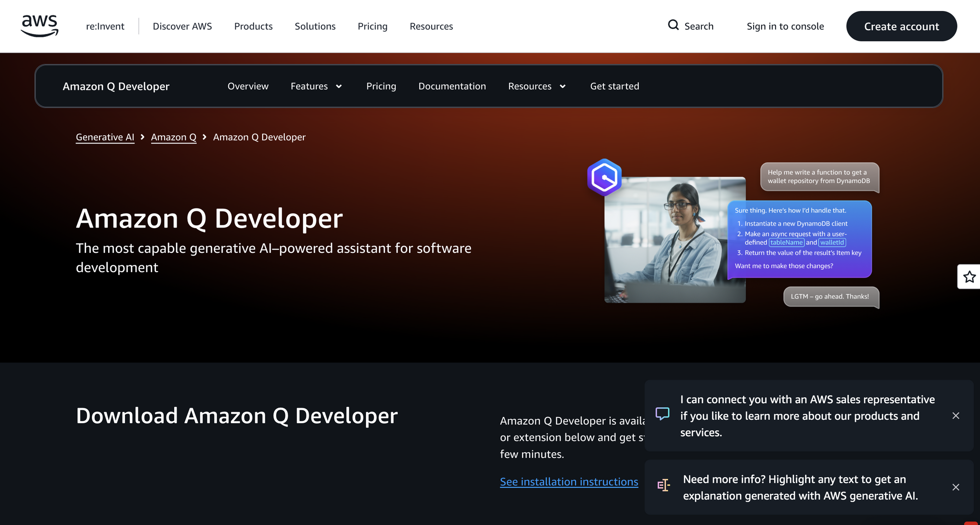
Task: Go to the Overview tab
Action: click(x=248, y=86)
